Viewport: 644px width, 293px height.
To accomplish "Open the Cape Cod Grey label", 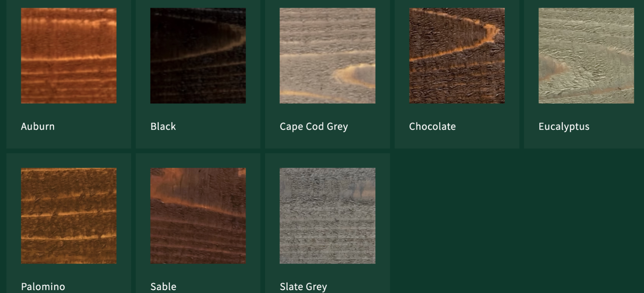I will 314,126.
